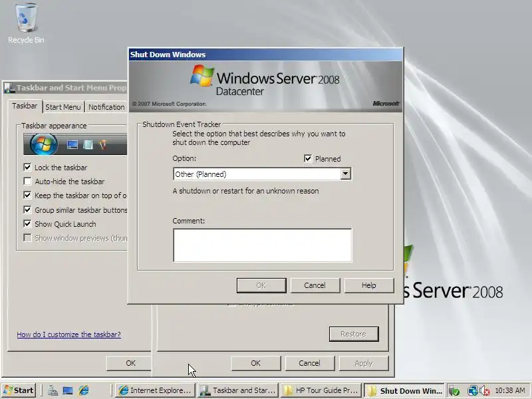Click the safely remove hardware tray icon
The height and width of the screenshot is (399, 532).
pos(454,391)
